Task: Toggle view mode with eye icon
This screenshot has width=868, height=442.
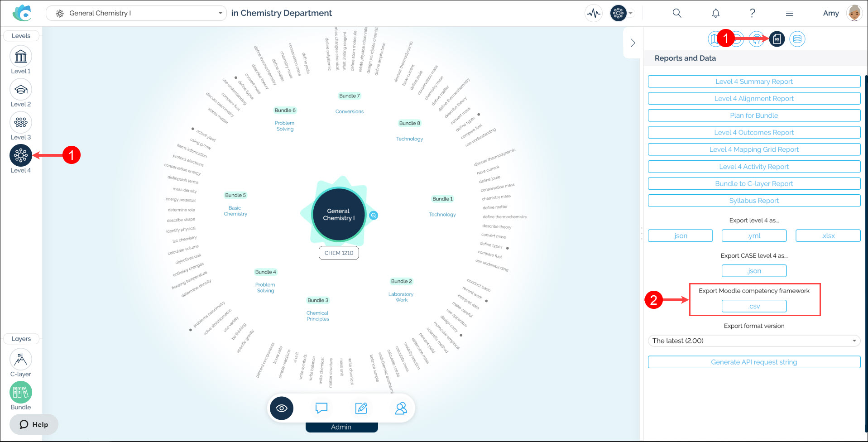Action: (x=282, y=408)
